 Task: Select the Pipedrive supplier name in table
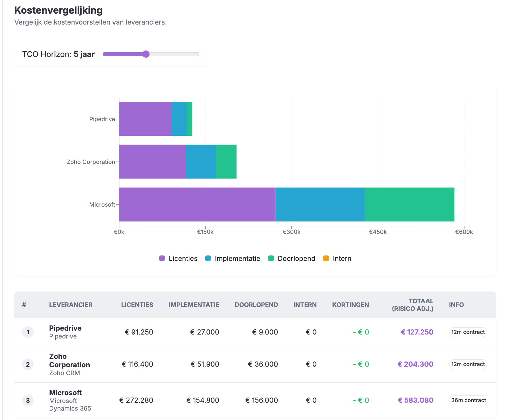coord(65,328)
